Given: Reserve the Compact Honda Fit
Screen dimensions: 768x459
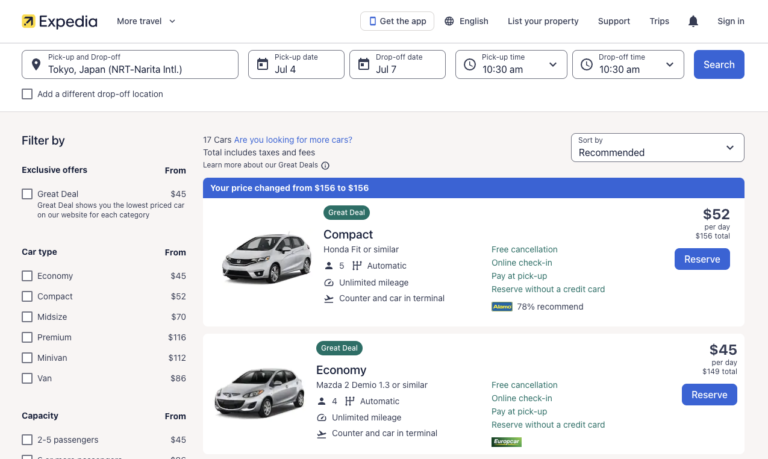Looking at the screenshot, I should (701, 259).
